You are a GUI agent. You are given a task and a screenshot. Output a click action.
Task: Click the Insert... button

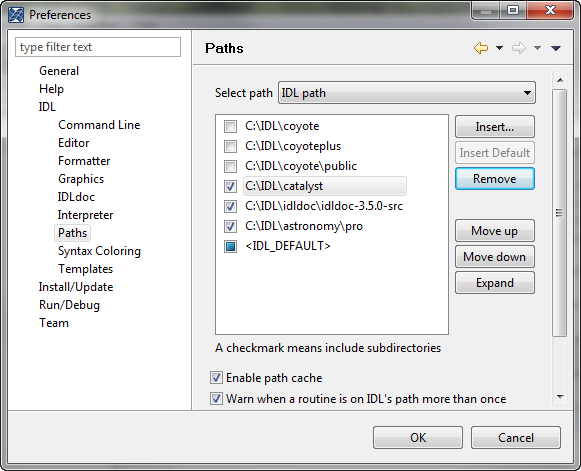click(495, 127)
